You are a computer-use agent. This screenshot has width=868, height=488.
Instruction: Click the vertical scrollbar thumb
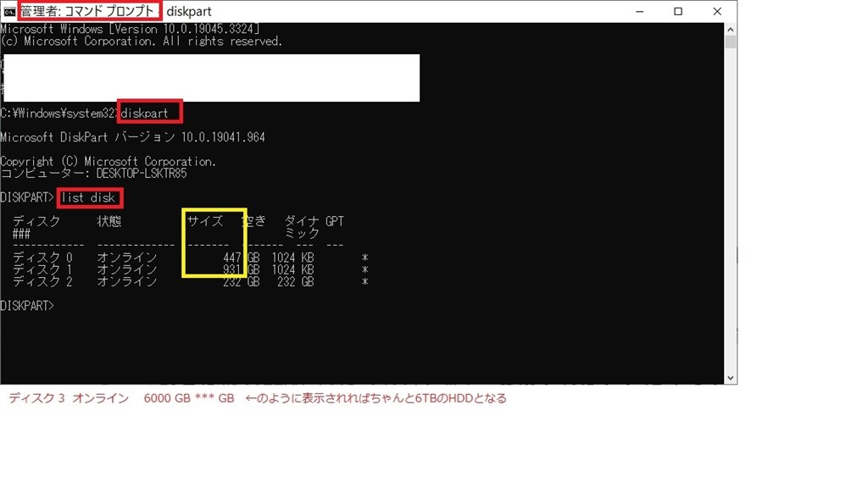[x=730, y=42]
